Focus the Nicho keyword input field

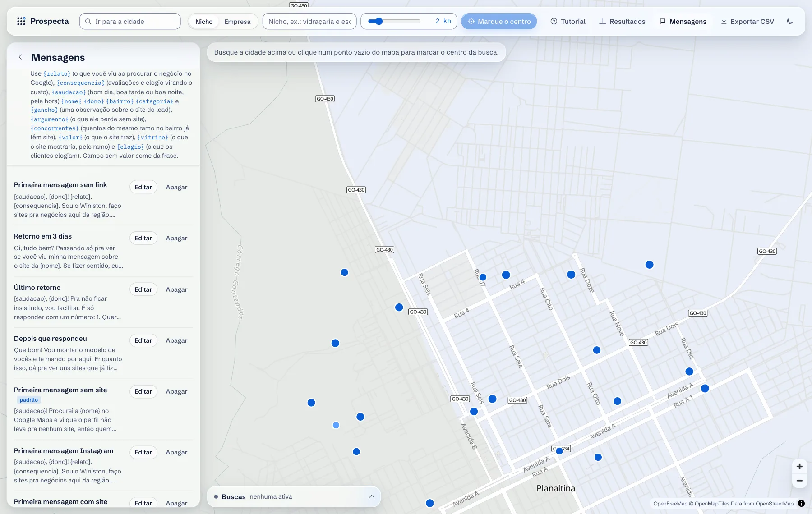click(x=309, y=21)
